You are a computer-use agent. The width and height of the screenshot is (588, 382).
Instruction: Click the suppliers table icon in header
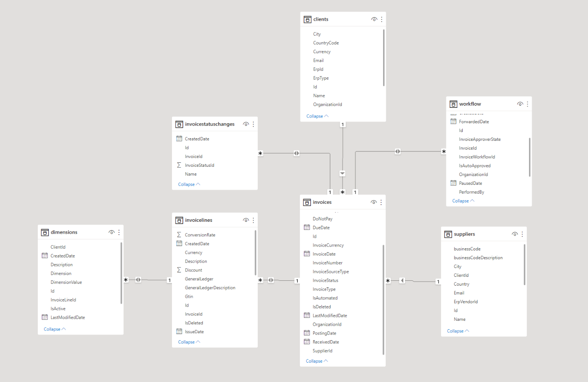coord(448,234)
